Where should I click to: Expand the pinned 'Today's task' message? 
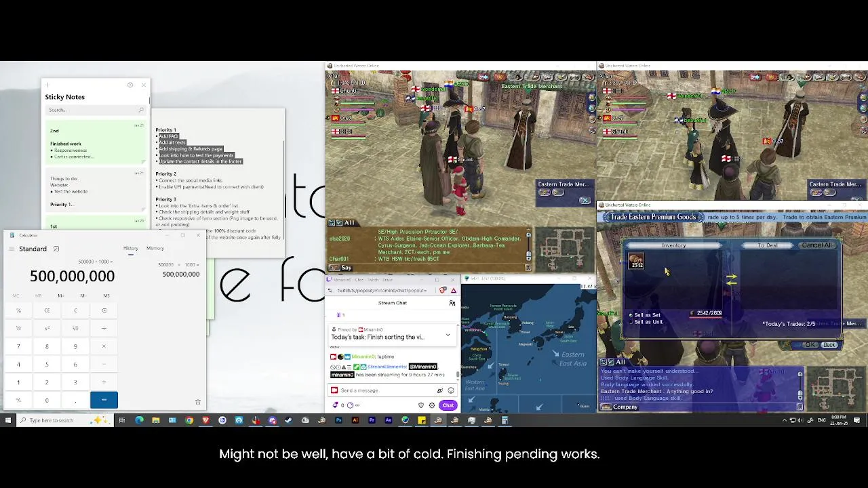pyautogui.click(x=448, y=335)
